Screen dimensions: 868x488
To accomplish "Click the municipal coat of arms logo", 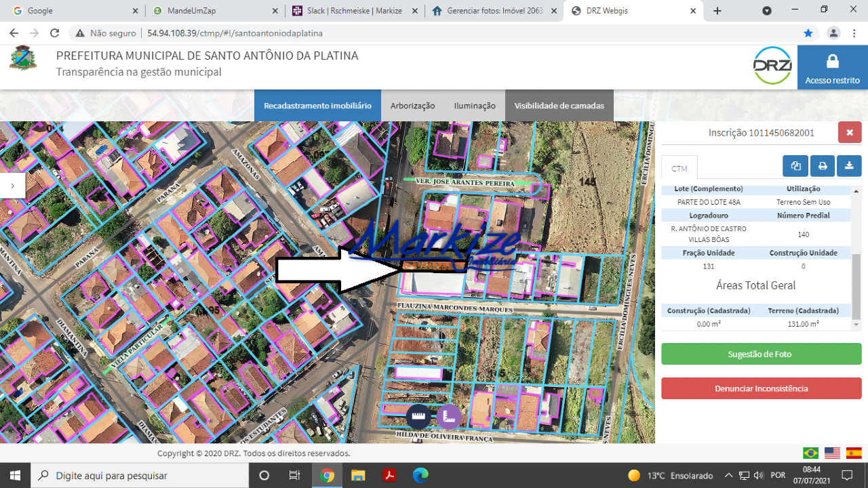I will point(23,58).
